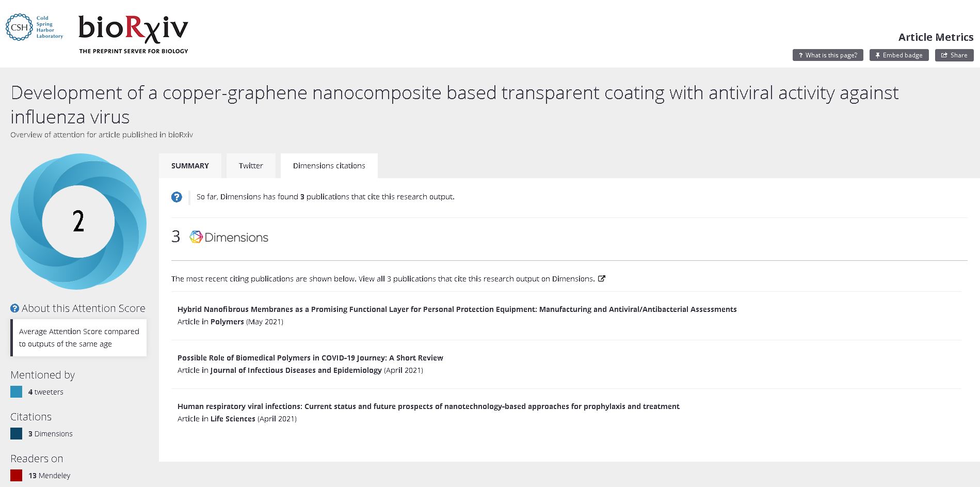Open the Dimensions logo link
Screen dimensions: 980x487
pos(229,237)
